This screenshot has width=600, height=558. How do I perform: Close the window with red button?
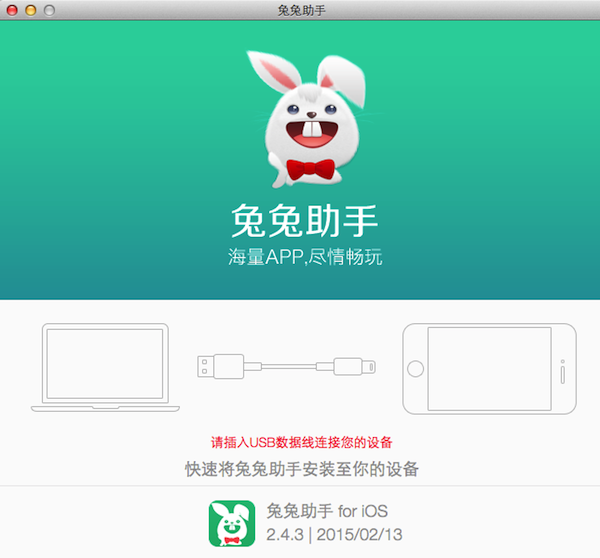click(x=12, y=10)
